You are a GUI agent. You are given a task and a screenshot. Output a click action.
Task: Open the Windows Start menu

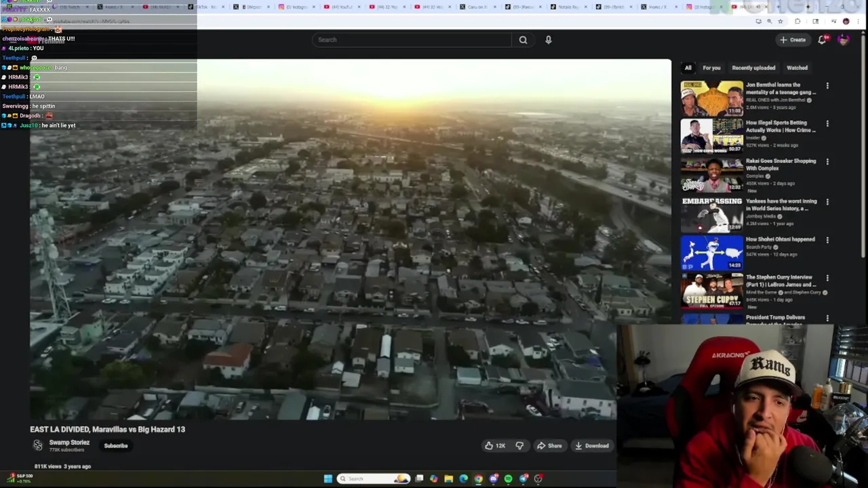[x=328, y=479]
